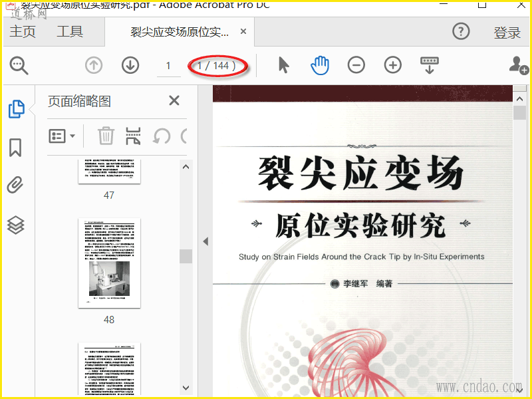The height and width of the screenshot is (399, 532).
Task: Switch to the 裂尖应变场原位实... document tab
Action: click(x=180, y=32)
